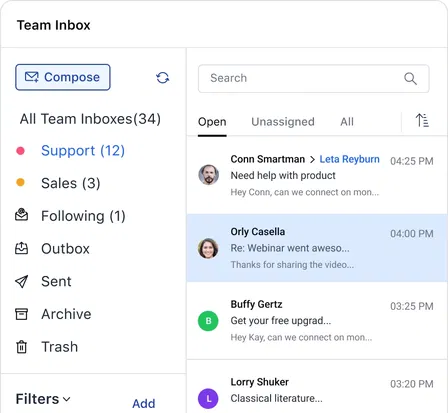The height and width of the screenshot is (413, 448).
Task: Open the Sent folder
Action: (56, 281)
